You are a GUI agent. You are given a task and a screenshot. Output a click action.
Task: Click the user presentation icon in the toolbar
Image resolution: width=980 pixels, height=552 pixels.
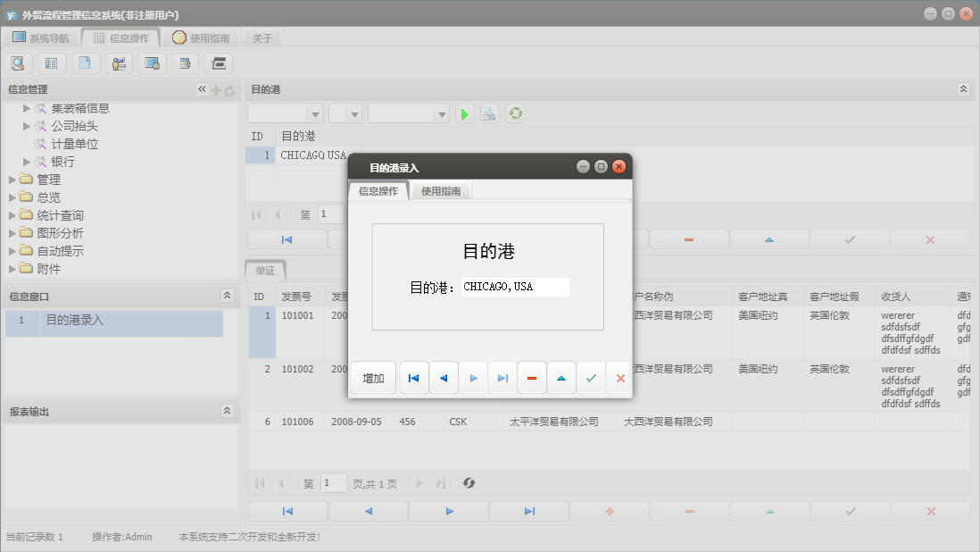point(119,63)
